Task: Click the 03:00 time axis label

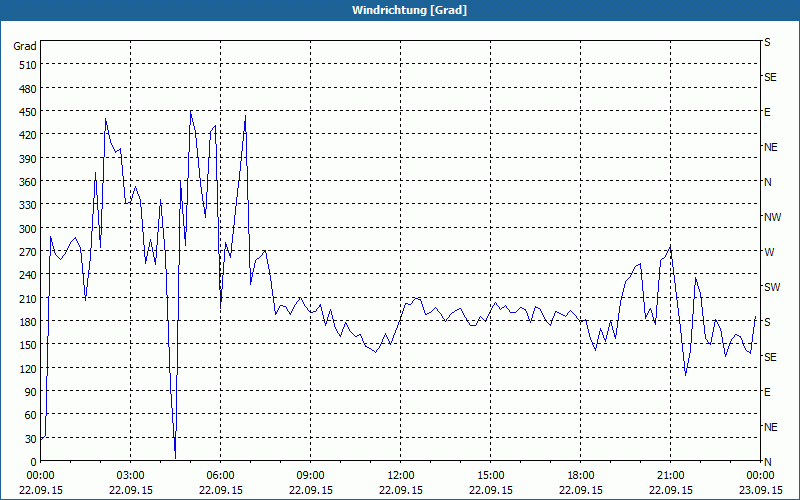Action: [131, 476]
